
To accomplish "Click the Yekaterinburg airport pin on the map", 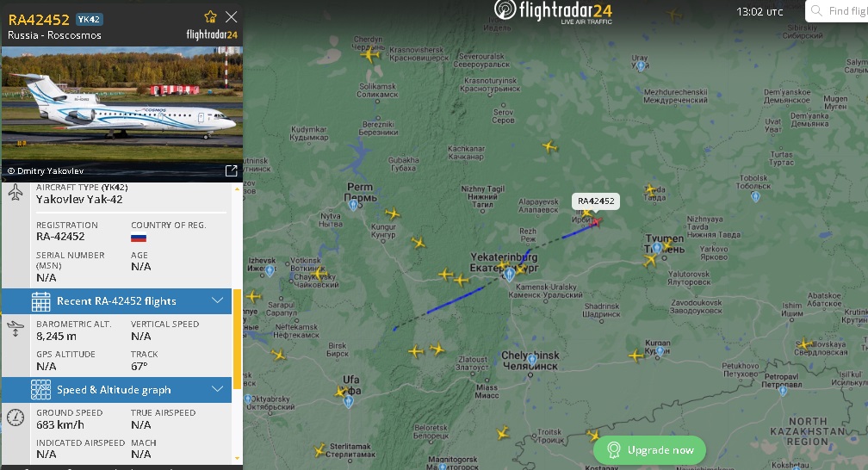I will pos(509,274).
